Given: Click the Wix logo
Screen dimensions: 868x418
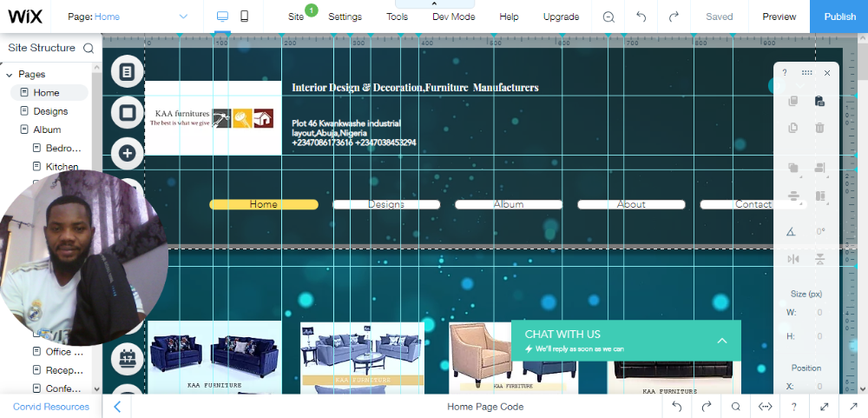Looking at the screenshot, I should [25, 17].
